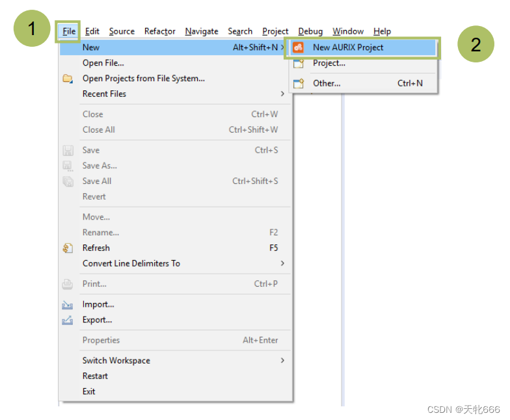
Task: Open the Refactor menu
Action: click(160, 31)
